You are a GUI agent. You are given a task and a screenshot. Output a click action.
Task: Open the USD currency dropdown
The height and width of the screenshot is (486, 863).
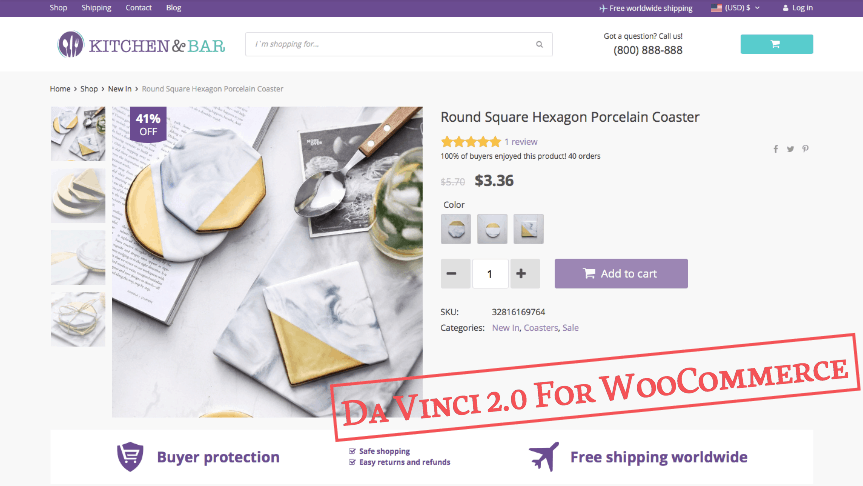point(735,8)
